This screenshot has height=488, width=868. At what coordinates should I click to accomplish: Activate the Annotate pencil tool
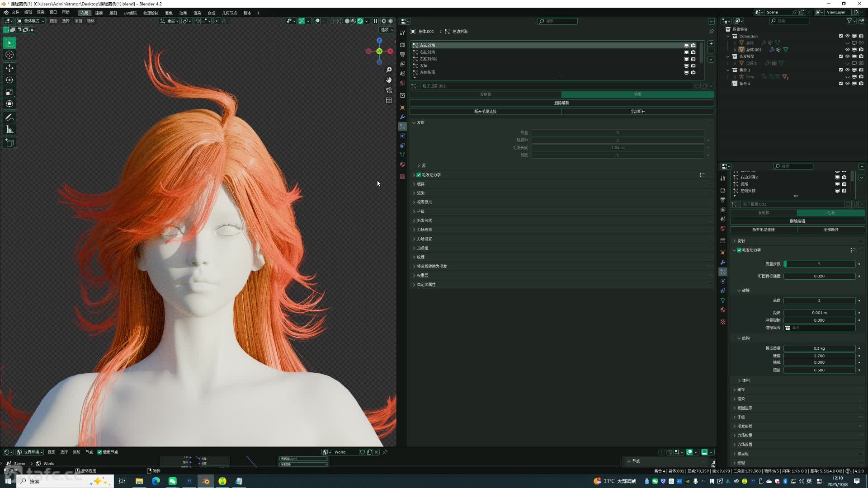[9, 117]
